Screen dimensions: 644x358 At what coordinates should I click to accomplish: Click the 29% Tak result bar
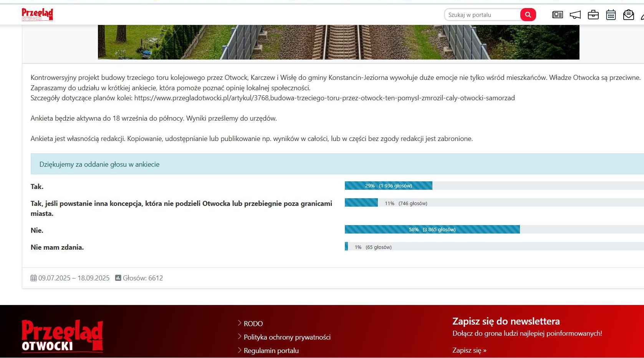389,186
